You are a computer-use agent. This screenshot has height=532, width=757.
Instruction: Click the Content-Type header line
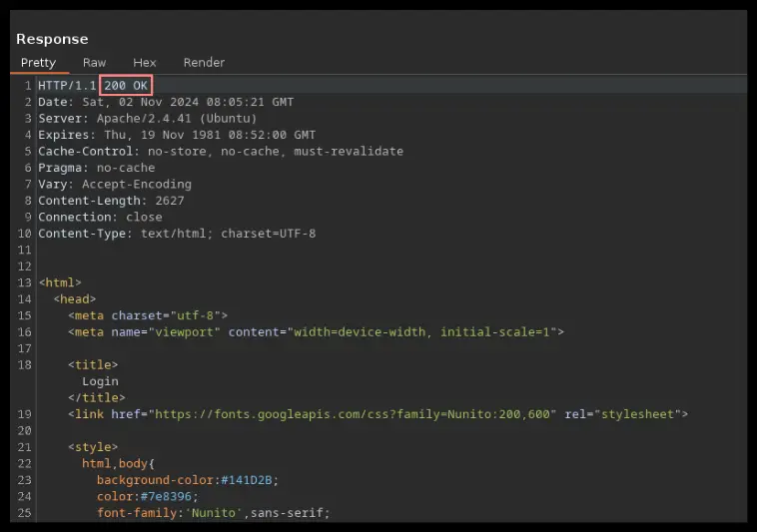177,234
